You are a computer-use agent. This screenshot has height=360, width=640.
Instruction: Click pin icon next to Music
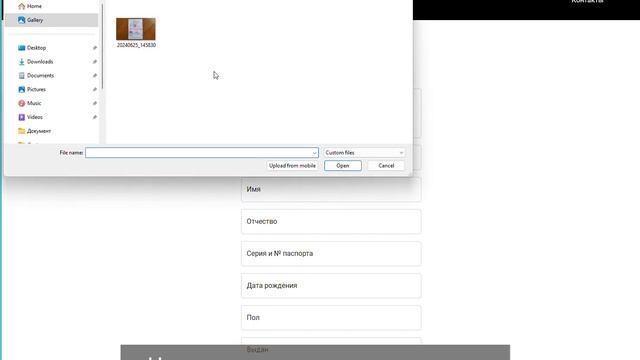pyautogui.click(x=95, y=103)
